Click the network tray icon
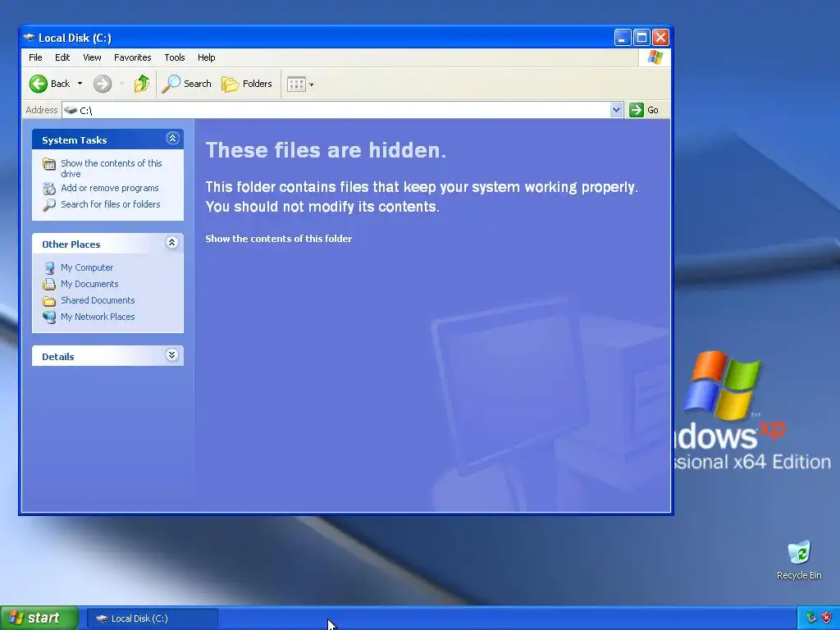 point(811,619)
